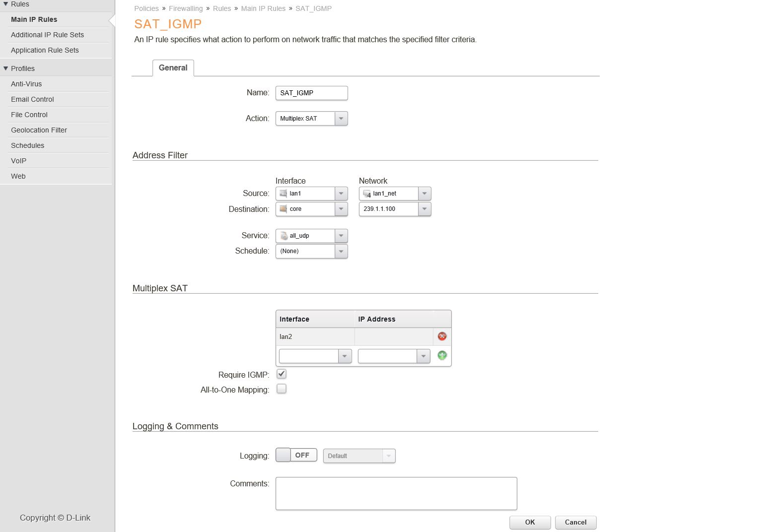Click the lan1 source interface icon
The height and width of the screenshot is (532, 778).
point(283,194)
